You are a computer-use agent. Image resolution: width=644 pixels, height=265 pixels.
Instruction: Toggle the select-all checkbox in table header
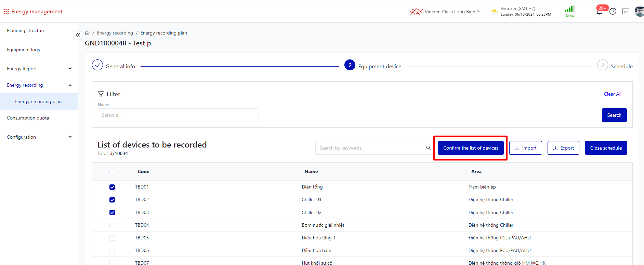pyautogui.click(x=112, y=172)
